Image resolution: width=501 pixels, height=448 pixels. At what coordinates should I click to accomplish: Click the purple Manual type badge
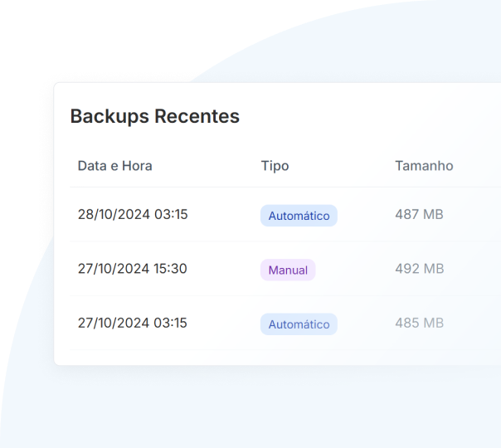(288, 270)
